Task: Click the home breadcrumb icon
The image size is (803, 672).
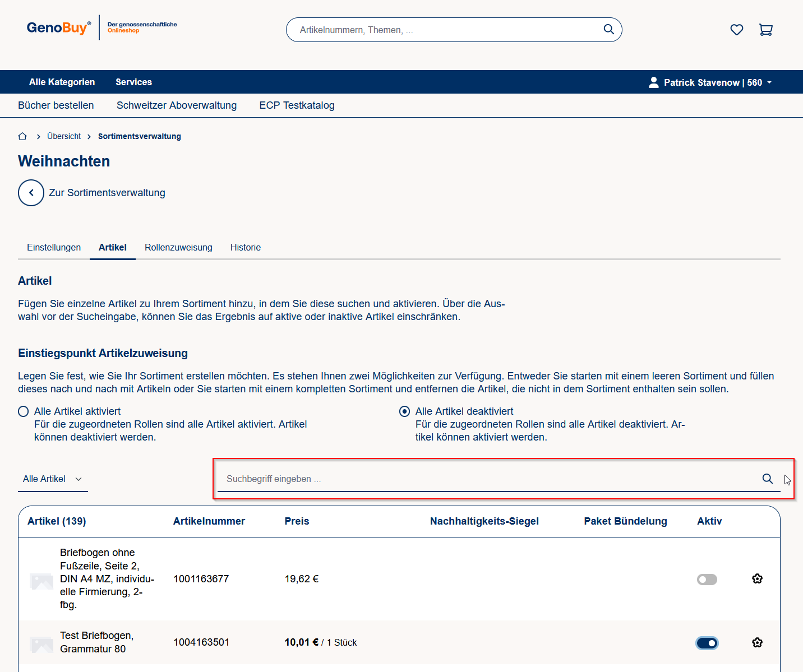Action: point(22,136)
